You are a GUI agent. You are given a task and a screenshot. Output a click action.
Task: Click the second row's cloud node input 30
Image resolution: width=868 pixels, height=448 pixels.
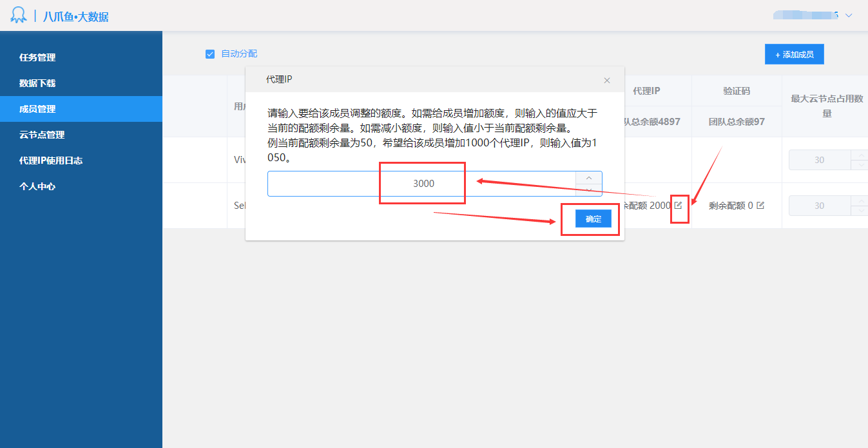(x=820, y=206)
